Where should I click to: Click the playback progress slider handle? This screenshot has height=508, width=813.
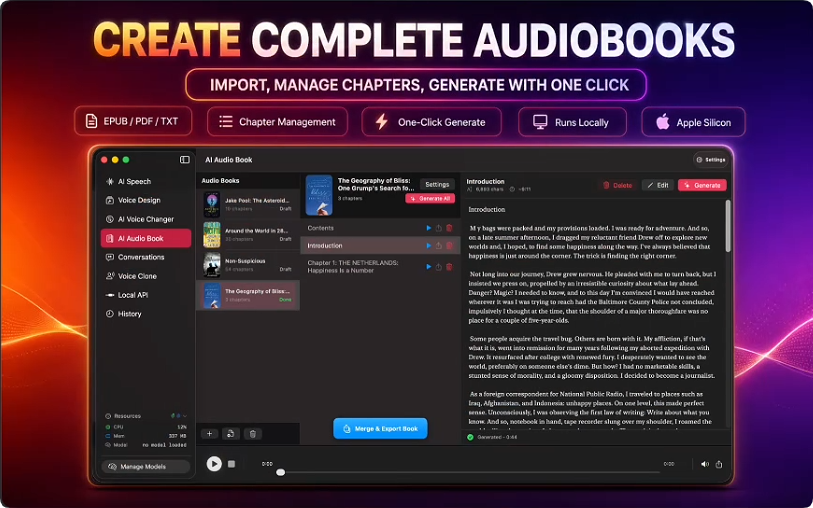click(x=281, y=472)
